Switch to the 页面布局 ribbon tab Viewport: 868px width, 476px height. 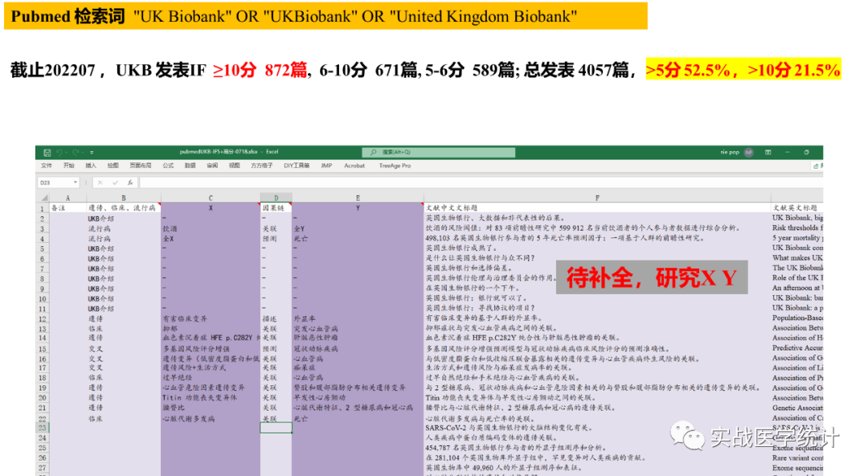pos(141,166)
